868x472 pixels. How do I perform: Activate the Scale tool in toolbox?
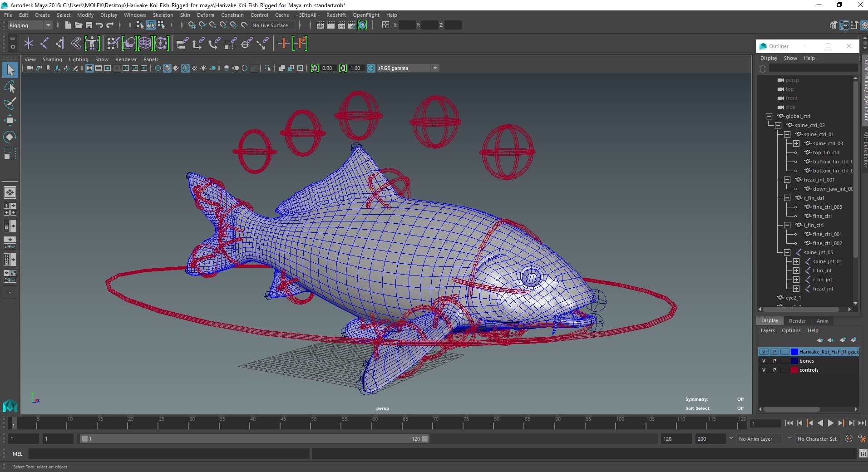[x=10, y=153]
